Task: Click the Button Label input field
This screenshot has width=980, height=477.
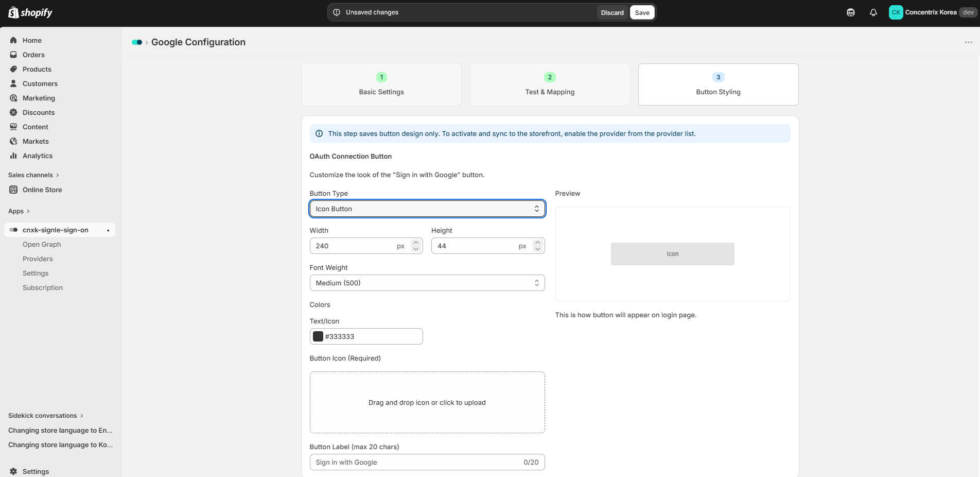Action: (x=427, y=462)
